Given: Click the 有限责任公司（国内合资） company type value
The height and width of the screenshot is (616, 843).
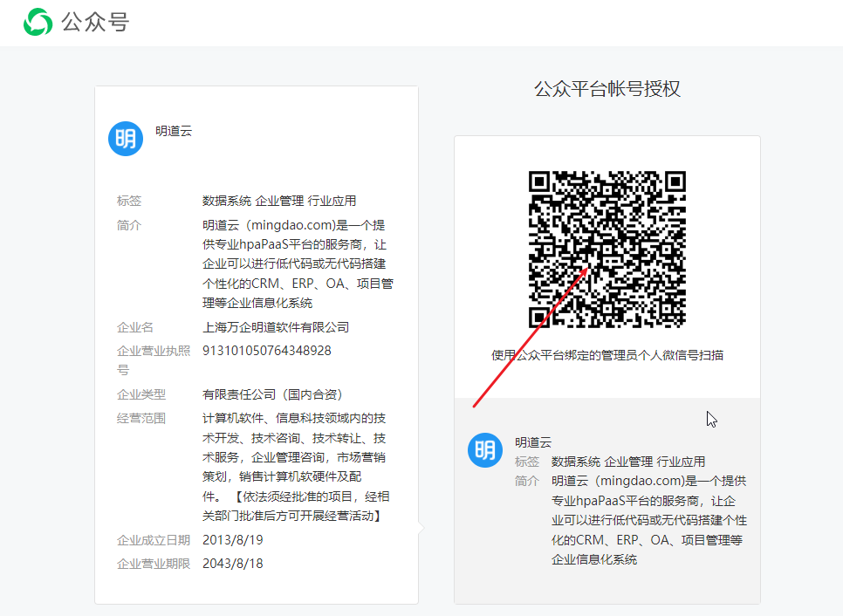Looking at the screenshot, I should pos(272,394).
